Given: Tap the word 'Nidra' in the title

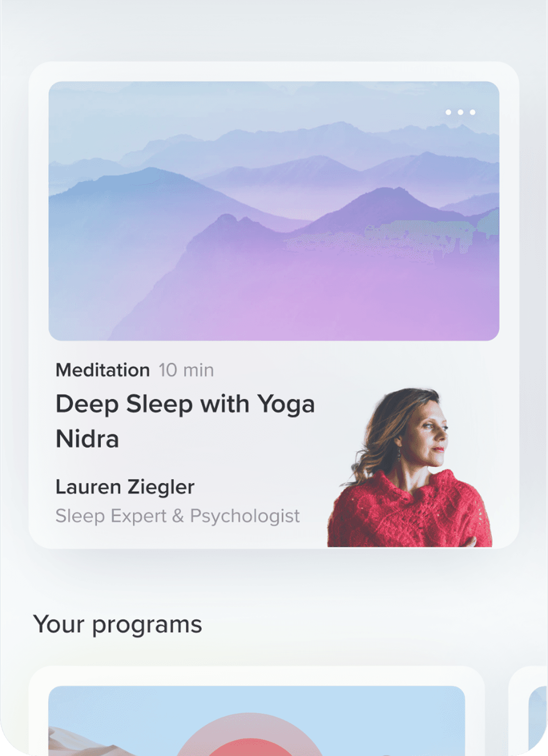Looking at the screenshot, I should coord(87,439).
